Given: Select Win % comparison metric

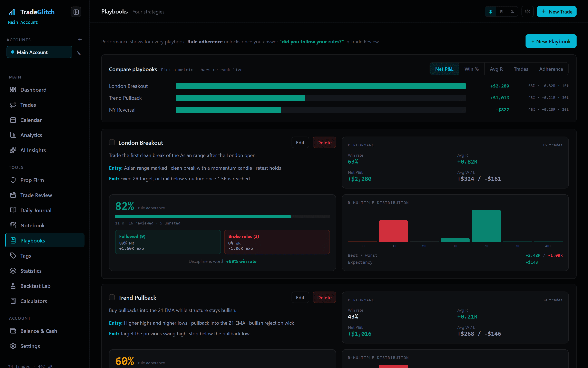Looking at the screenshot, I should [x=472, y=69].
